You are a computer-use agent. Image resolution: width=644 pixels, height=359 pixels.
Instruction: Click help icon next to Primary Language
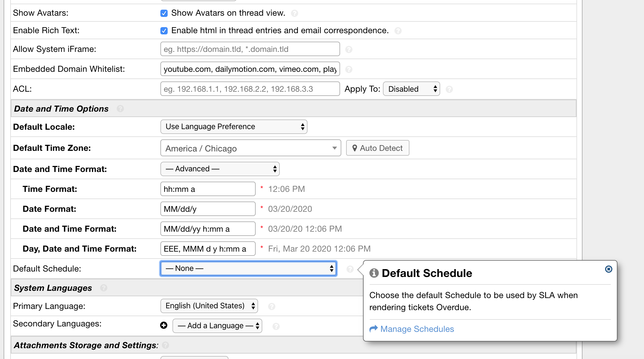[x=272, y=307]
